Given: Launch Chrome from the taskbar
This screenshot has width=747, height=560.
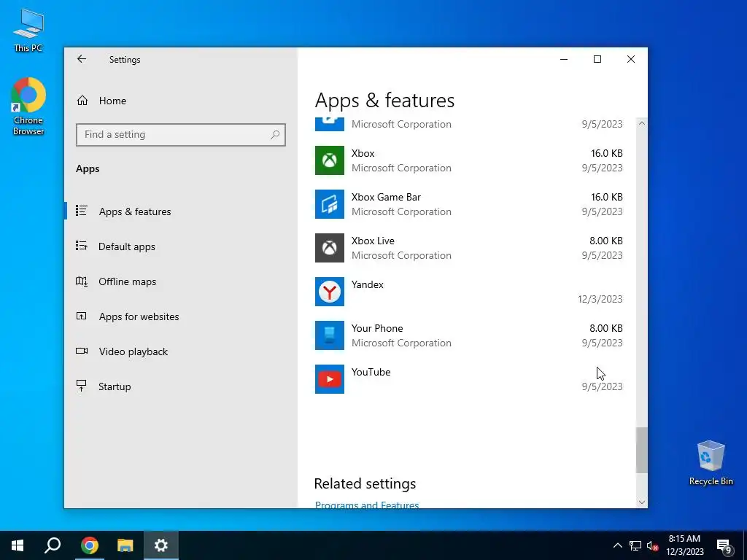Looking at the screenshot, I should (x=89, y=545).
